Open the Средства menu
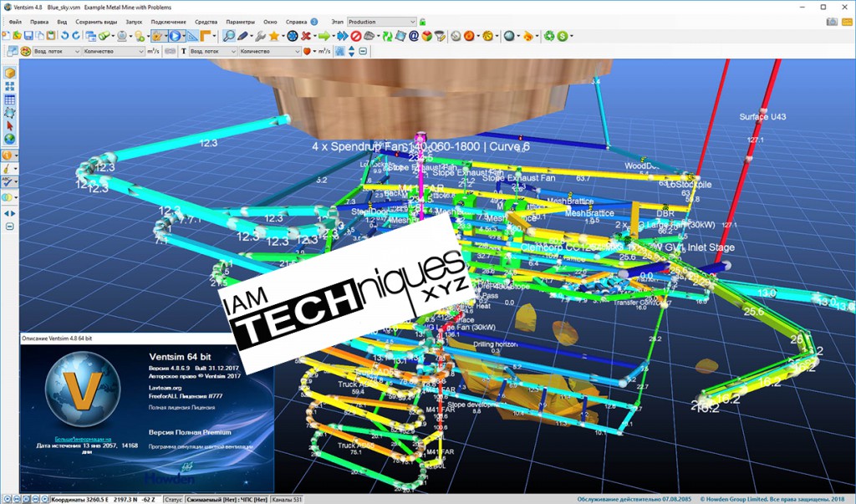This screenshot has width=856, height=504. 206,22
